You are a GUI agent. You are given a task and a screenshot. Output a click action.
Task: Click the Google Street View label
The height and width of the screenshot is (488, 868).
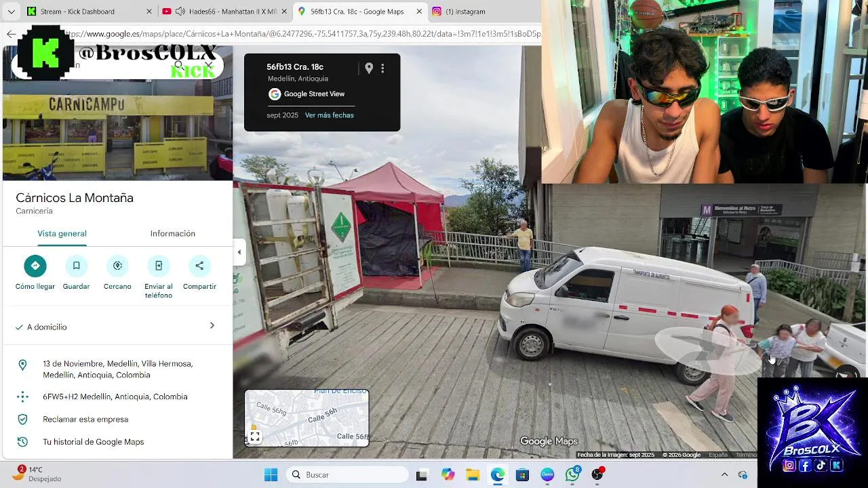click(x=314, y=94)
